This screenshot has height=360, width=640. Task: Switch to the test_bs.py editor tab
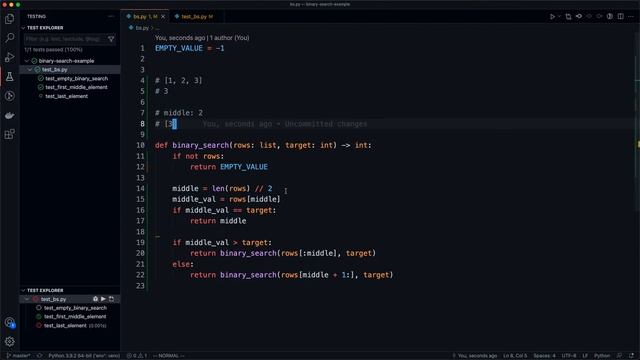(197, 17)
